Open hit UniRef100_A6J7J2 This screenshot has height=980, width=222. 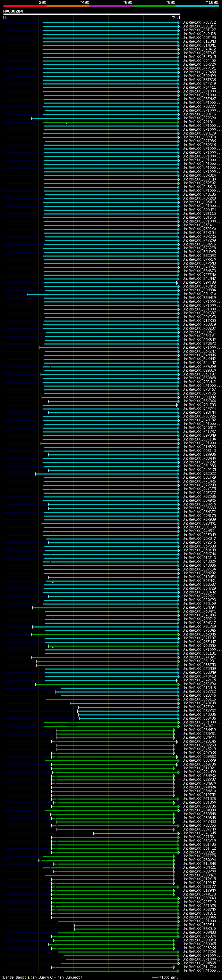point(199,23)
